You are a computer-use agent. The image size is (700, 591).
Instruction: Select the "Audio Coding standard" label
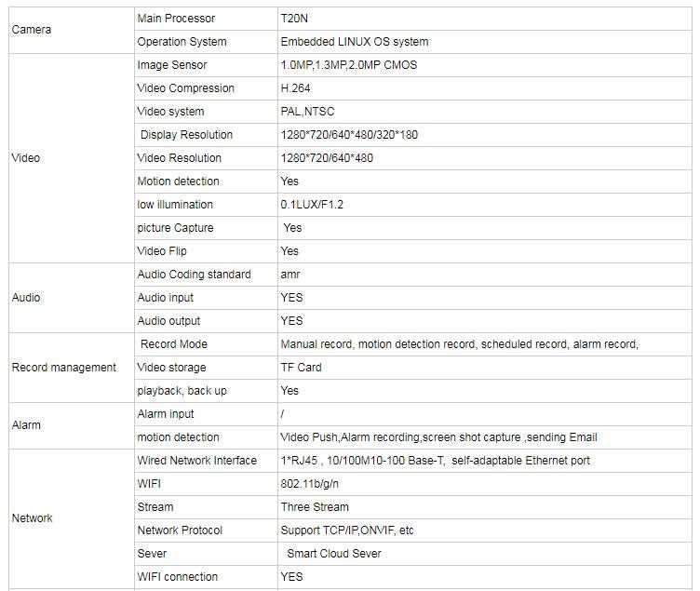click(x=194, y=275)
